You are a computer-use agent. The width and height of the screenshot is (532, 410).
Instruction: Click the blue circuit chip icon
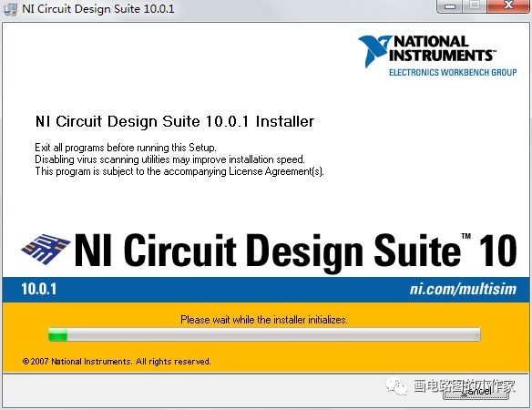point(46,249)
